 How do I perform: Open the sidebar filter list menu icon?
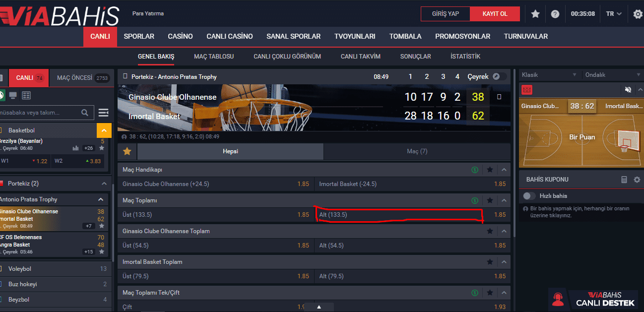click(104, 113)
